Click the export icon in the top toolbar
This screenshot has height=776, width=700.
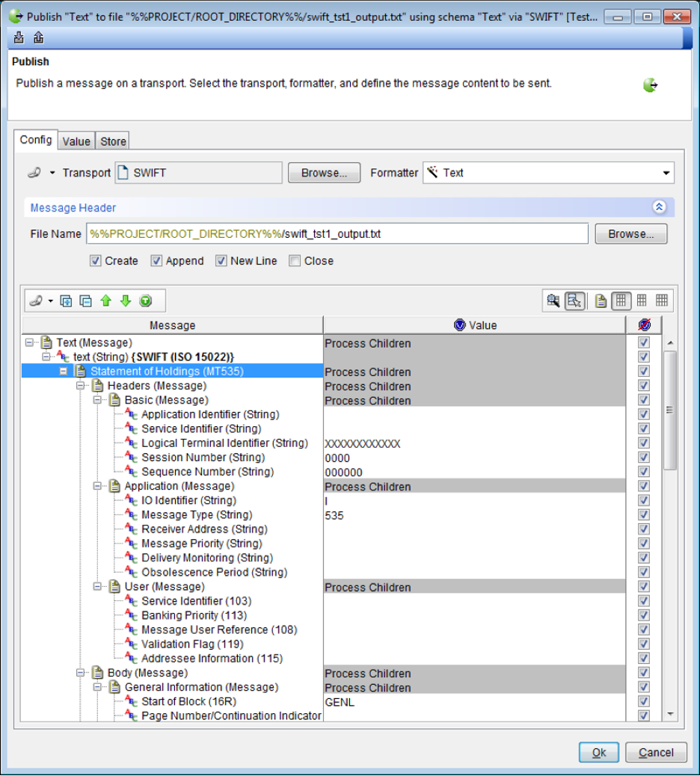39,37
